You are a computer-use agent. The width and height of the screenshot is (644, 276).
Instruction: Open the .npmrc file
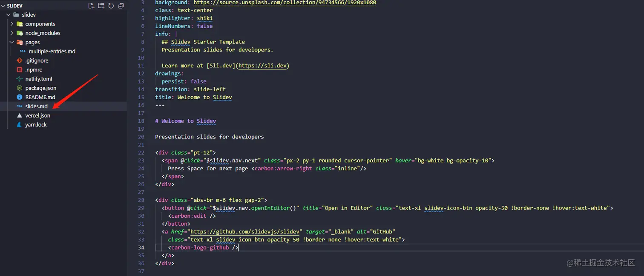click(x=34, y=70)
